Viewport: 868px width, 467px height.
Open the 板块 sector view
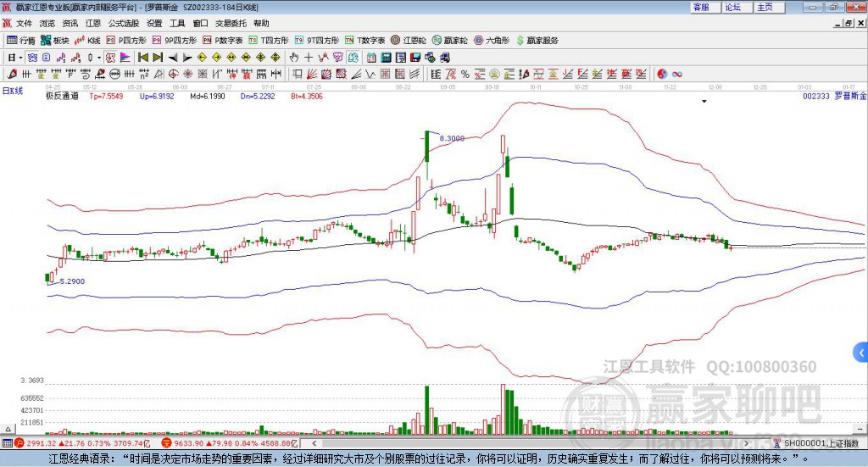coord(54,41)
